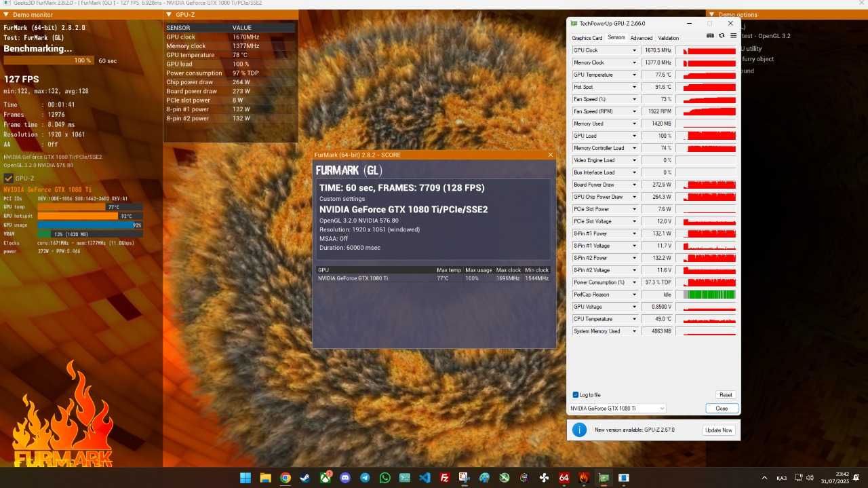Open Board Power Draw sensor dropdown
Viewport: 868px width, 488px height.
(x=635, y=185)
